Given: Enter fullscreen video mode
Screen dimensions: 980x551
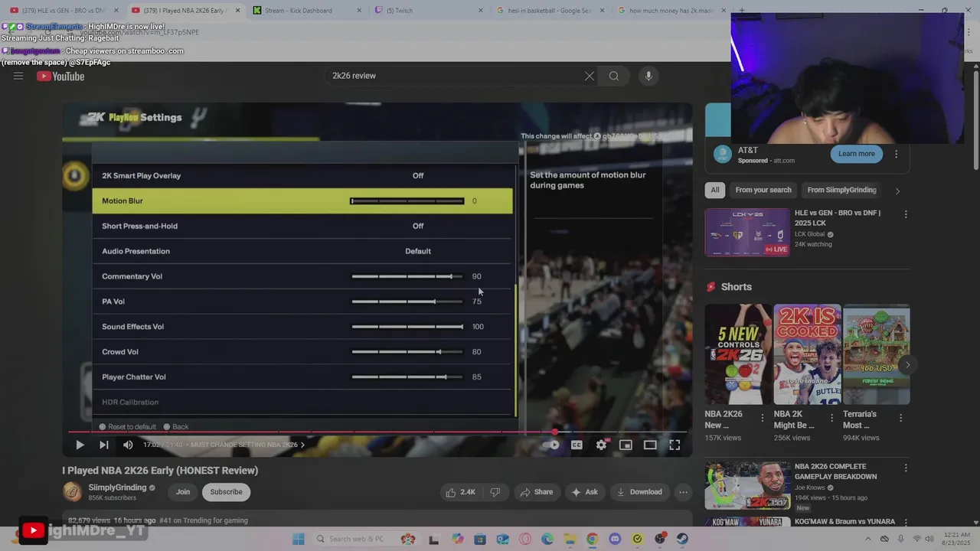Looking at the screenshot, I should (x=675, y=445).
